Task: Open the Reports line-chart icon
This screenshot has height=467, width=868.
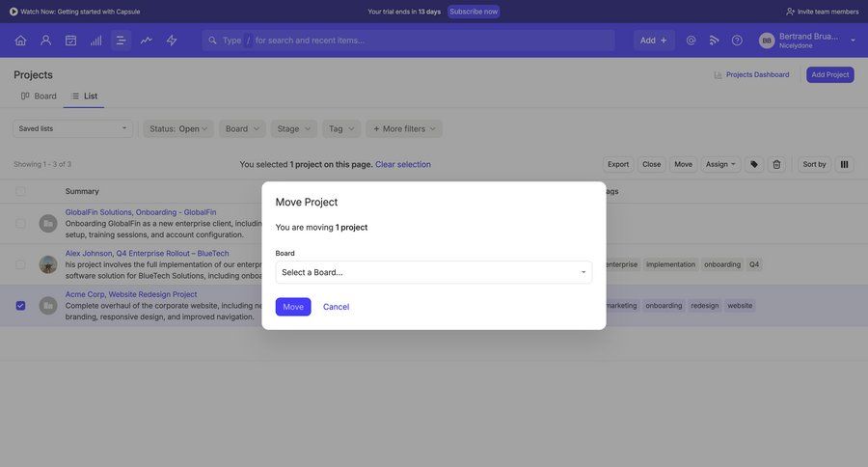Action: [x=146, y=41]
